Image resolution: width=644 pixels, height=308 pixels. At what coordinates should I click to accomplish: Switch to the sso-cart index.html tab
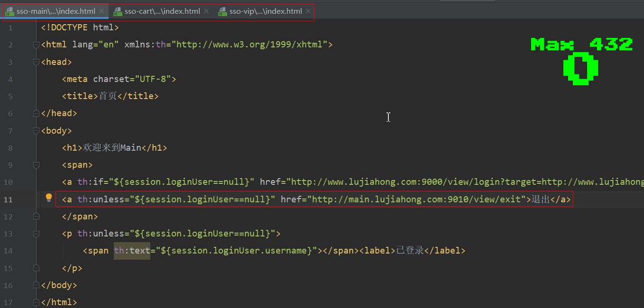point(162,11)
